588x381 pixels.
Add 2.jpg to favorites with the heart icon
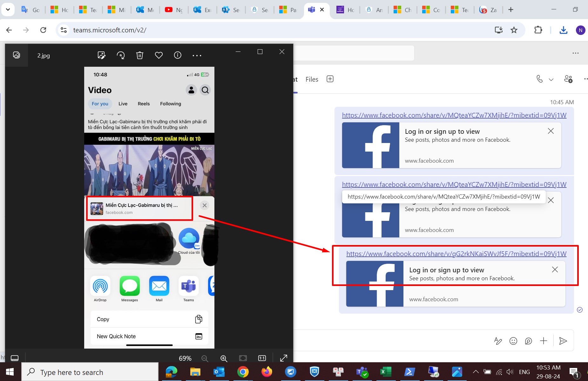pyautogui.click(x=159, y=55)
